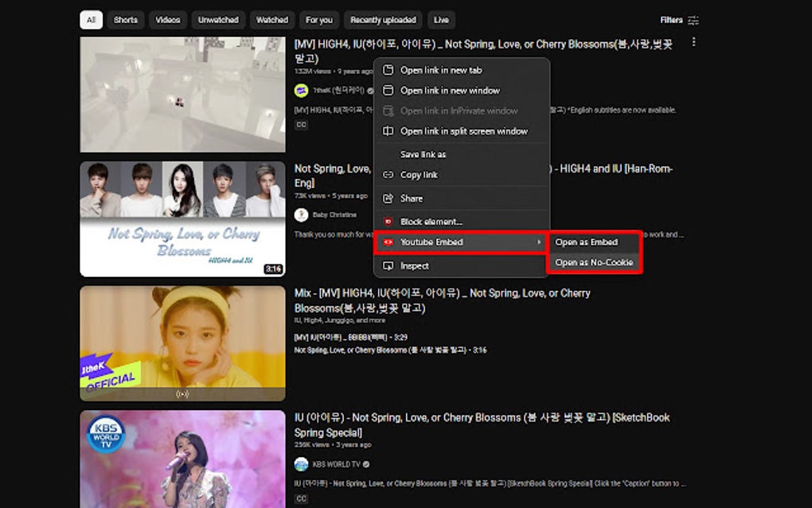812x508 pixels.
Task: Select Open as No-Cookie from the submenu
Action: tap(592, 262)
